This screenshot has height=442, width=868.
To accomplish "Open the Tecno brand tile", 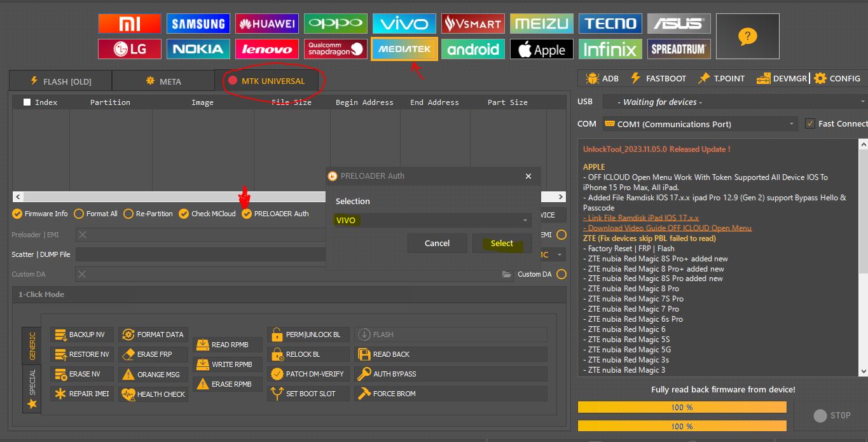I will pyautogui.click(x=610, y=24).
